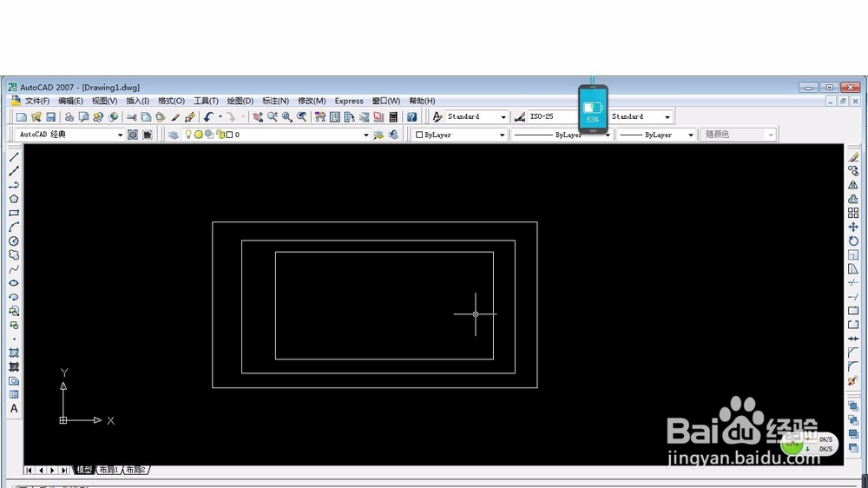This screenshot has width=868, height=488.
Task: Open the 帮助(H) menu
Action: coord(422,101)
